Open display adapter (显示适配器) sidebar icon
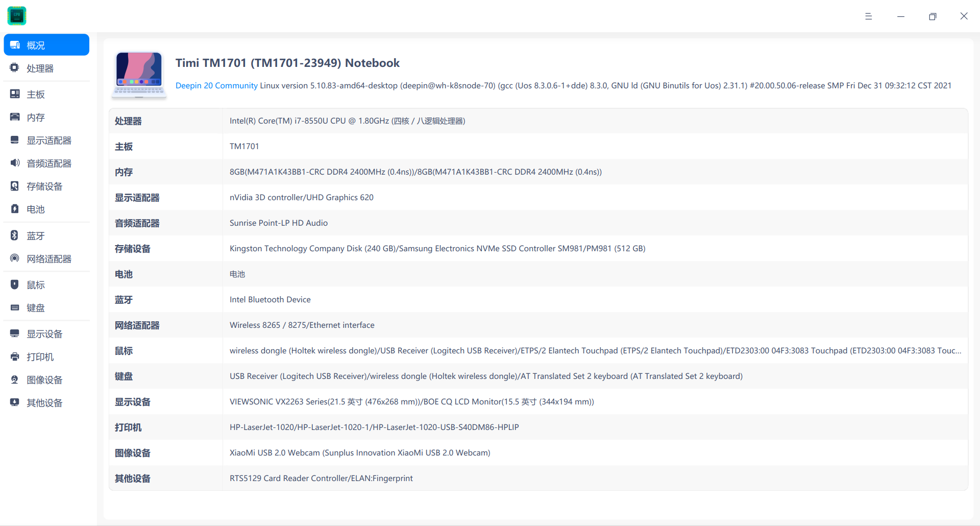Image resolution: width=980 pixels, height=526 pixels. tap(15, 140)
